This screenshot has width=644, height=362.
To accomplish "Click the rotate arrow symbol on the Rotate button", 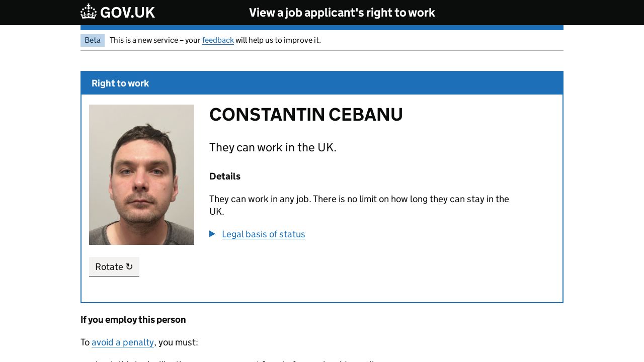I will [129, 266].
